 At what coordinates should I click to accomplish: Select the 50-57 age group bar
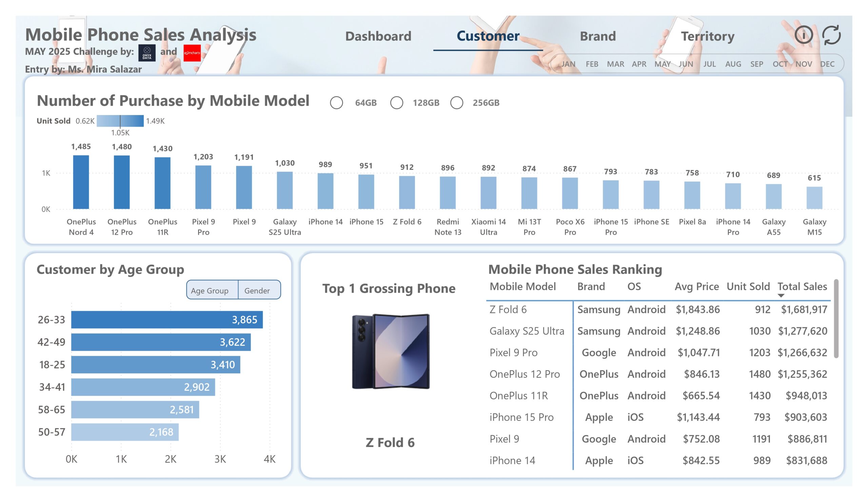point(125,432)
